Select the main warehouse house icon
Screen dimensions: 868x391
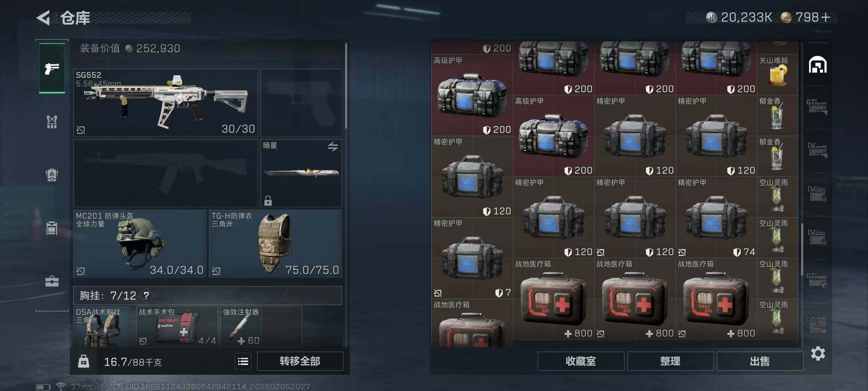click(818, 65)
